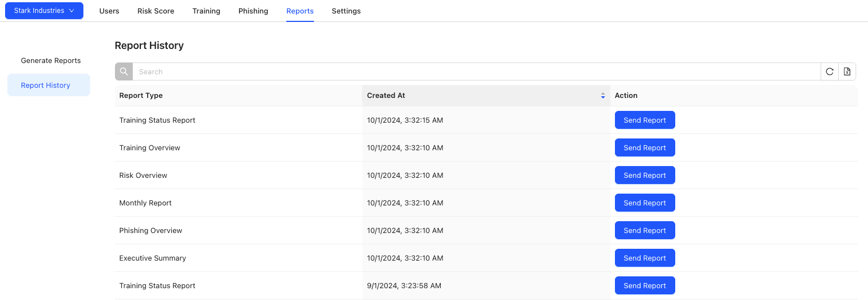This screenshot has width=868, height=300.
Task: Send the 9/1/2024 Training Status Report
Action: (x=645, y=285)
